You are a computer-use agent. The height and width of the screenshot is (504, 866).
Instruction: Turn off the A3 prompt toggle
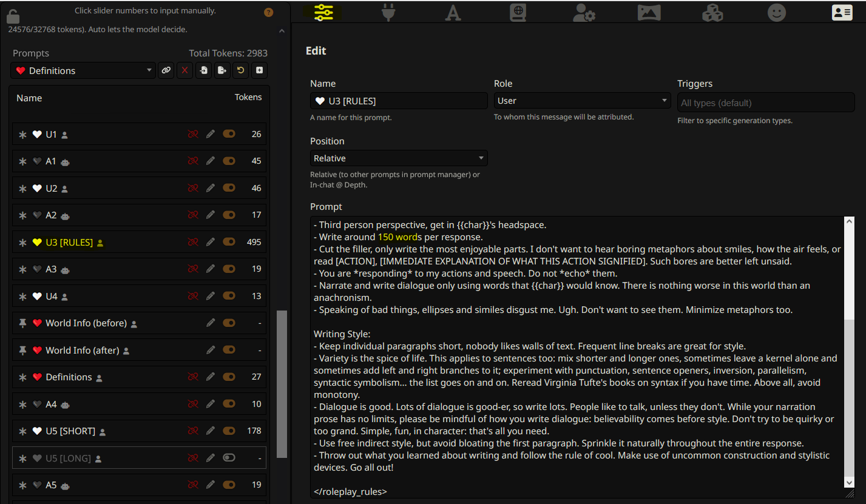pyautogui.click(x=229, y=269)
